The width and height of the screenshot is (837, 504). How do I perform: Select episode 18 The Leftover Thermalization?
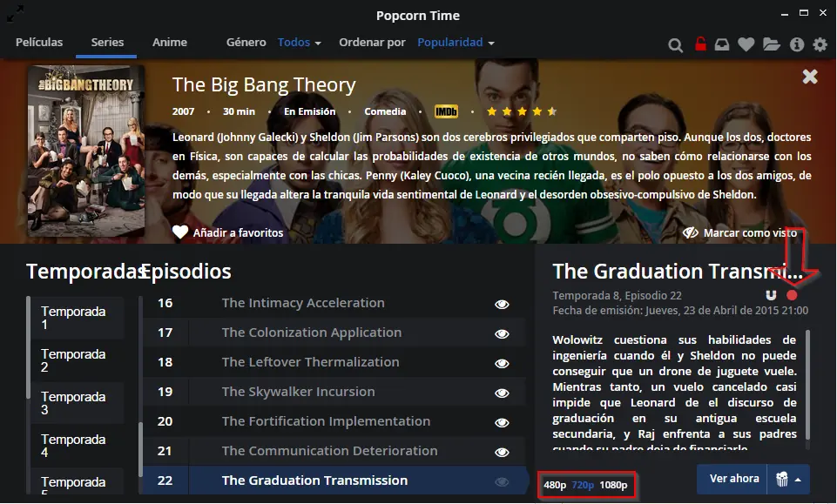[x=334, y=362]
